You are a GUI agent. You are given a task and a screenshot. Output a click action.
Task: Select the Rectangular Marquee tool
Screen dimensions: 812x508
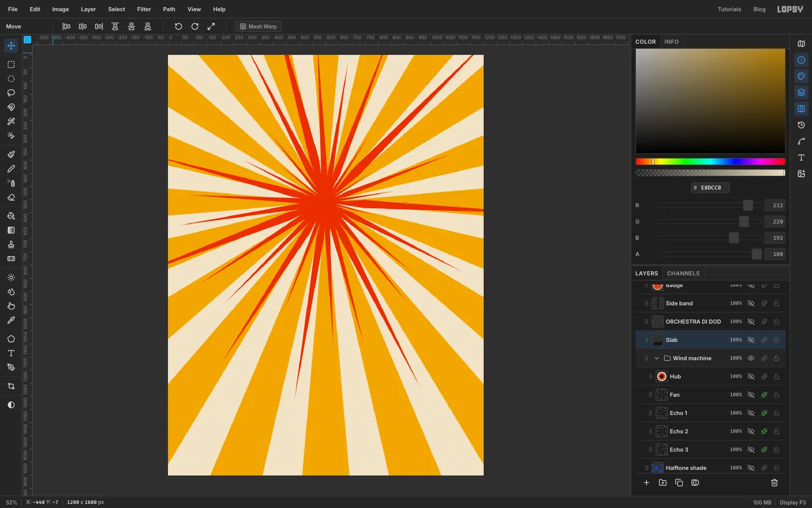tap(11, 65)
